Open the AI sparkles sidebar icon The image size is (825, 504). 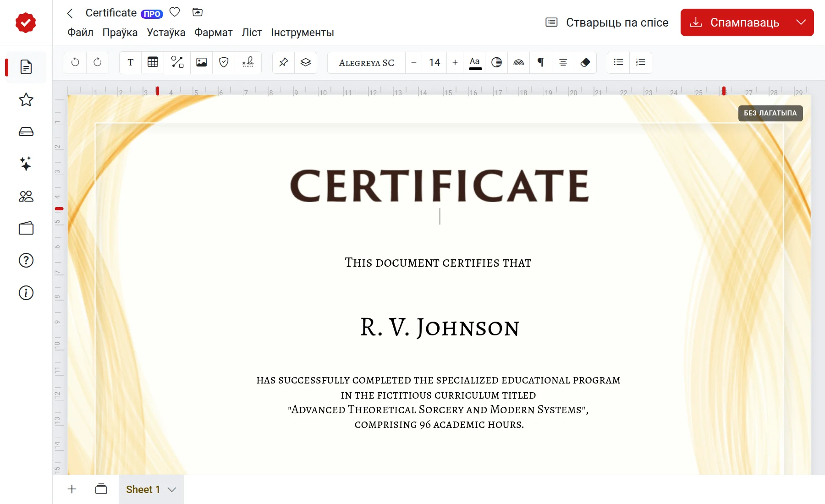pos(26,164)
